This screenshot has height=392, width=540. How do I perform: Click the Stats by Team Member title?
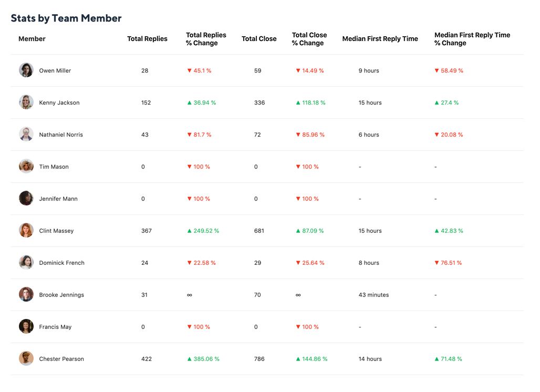tap(66, 18)
